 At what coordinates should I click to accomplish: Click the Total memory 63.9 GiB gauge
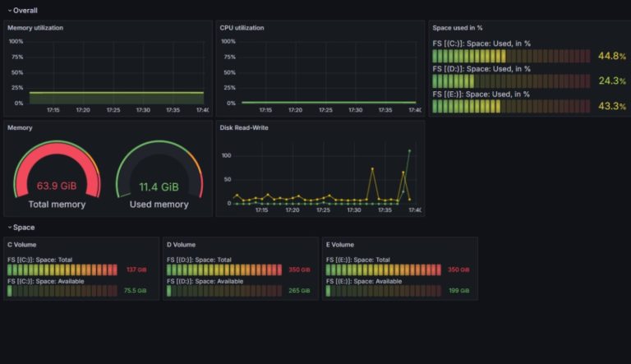click(x=57, y=177)
